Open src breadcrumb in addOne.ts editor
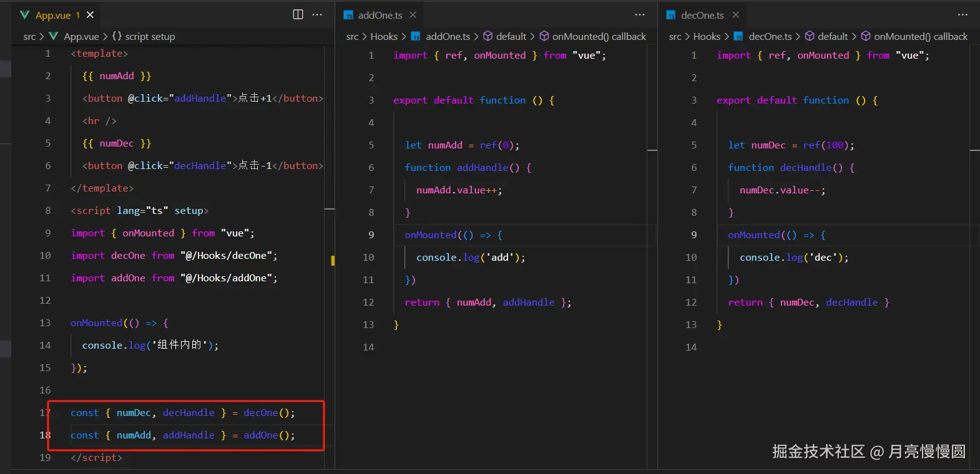 352,37
